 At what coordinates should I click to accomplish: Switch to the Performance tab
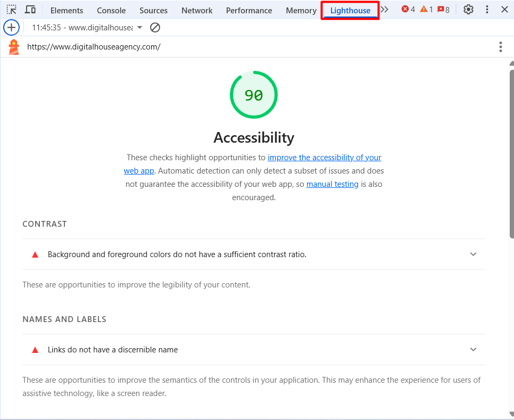[249, 11]
